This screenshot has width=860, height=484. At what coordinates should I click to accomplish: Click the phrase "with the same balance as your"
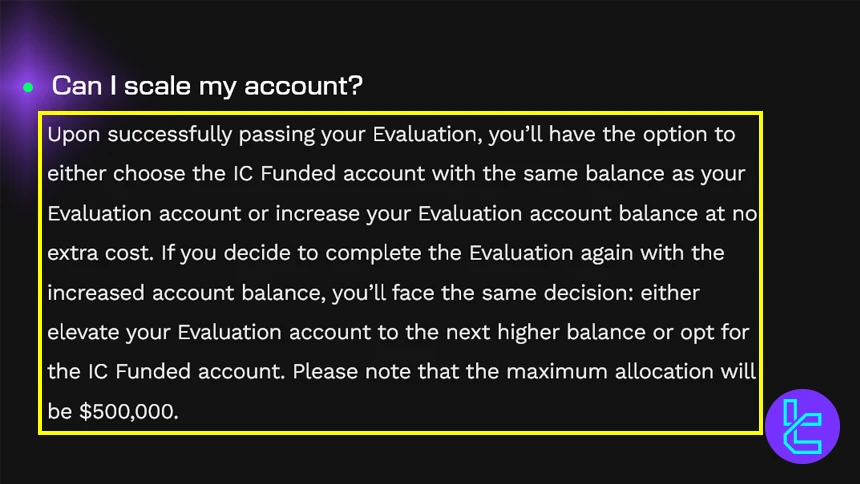pyautogui.click(x=588, y=173)
